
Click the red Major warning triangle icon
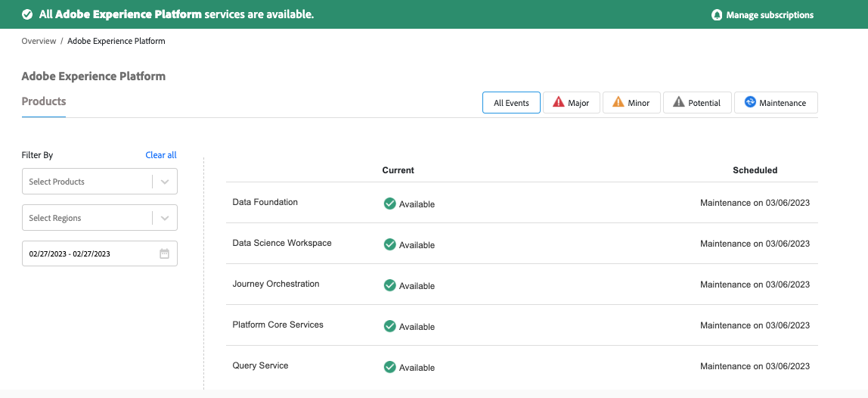pyautogui.click(x=559, y=102)
